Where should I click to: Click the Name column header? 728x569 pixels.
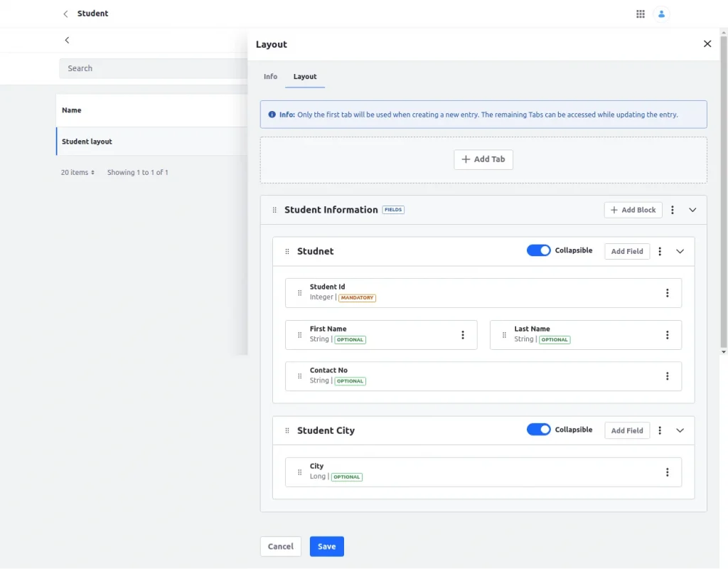click(72, 110)
